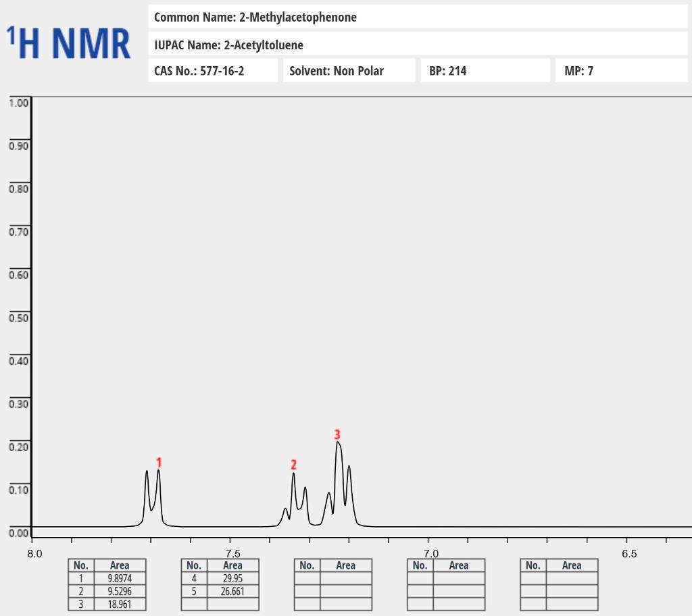
Task: Click the No. column header in first table
Action: (x=81, y=565)
